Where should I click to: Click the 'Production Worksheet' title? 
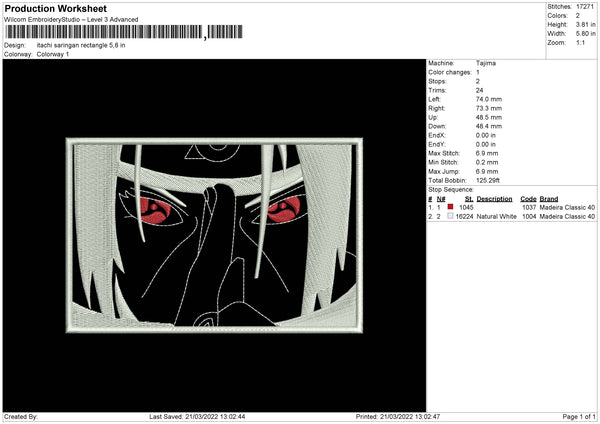[x=56, y=8]
